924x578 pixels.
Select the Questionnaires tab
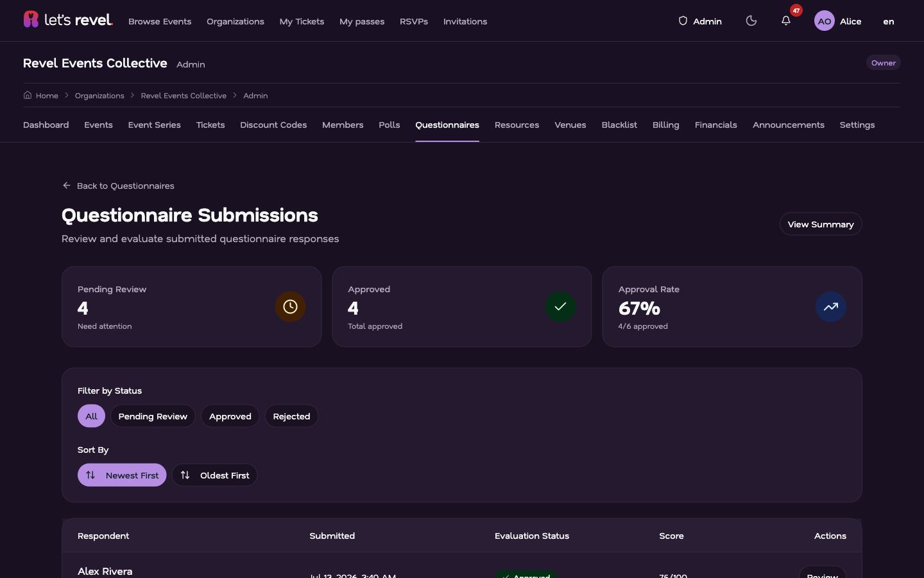tap(447, 125)
